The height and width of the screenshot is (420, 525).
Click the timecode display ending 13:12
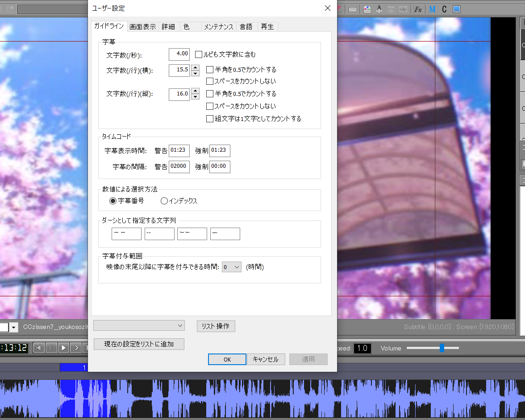click(x=13, y=348)
